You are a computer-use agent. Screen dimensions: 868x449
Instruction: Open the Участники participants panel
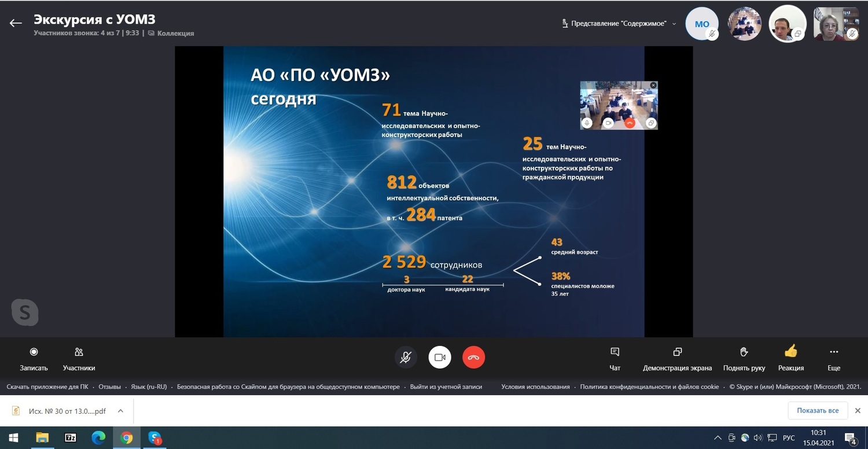pos(79,359)
